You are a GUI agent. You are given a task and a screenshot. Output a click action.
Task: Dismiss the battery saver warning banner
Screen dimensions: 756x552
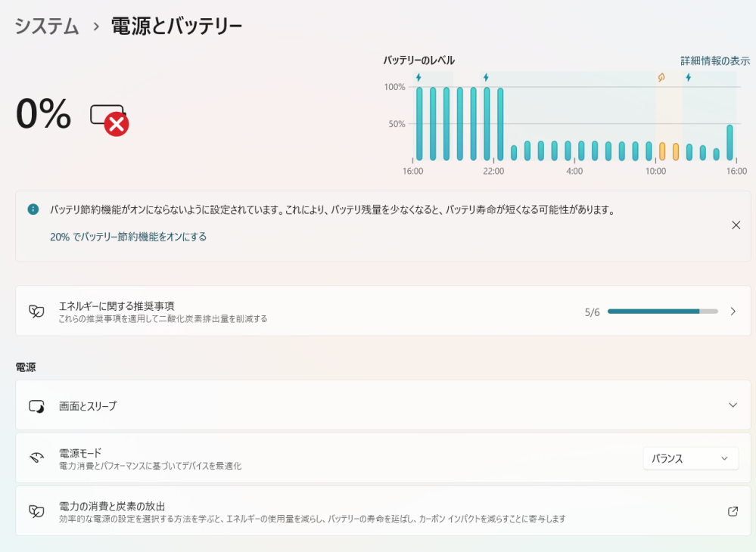click(x=734, y=225)
